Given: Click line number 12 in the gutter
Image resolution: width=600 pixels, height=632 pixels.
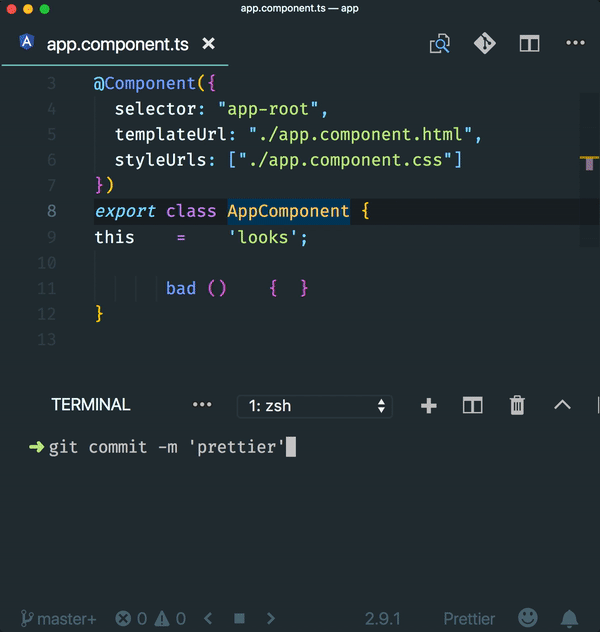Looking at the screenshot, I should point(46,314).
